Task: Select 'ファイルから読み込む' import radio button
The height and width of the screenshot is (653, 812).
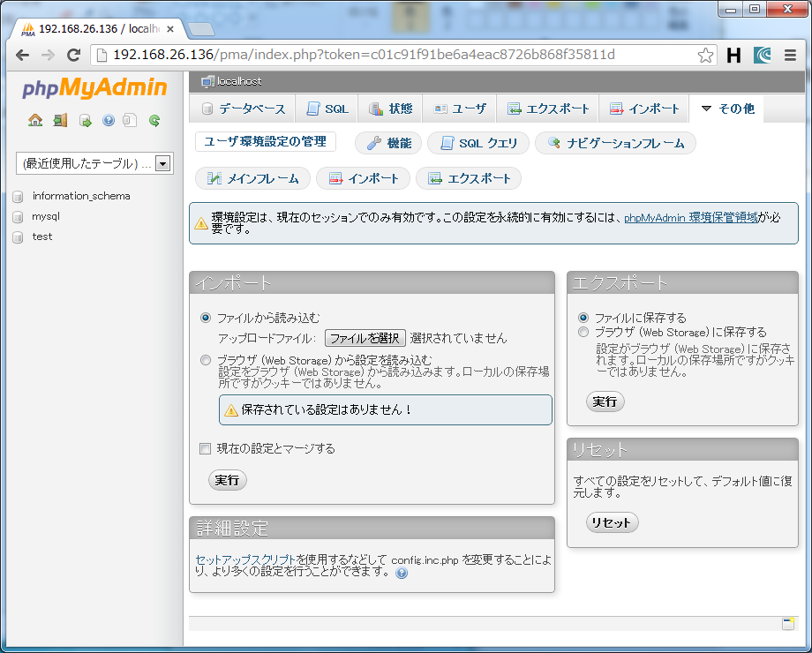Action: 206,318
